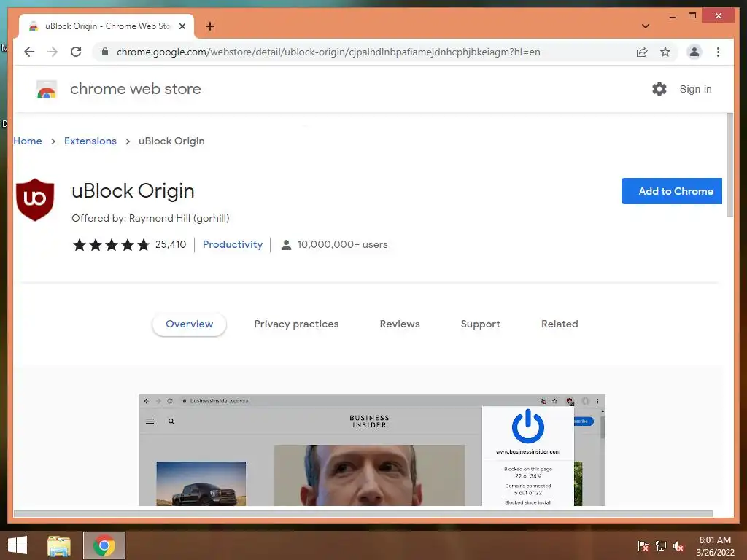Click the users person icon

[286, 245]
